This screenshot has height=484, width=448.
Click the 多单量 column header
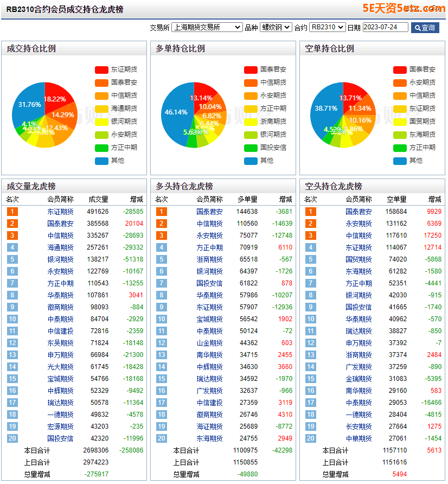point(247,199)
